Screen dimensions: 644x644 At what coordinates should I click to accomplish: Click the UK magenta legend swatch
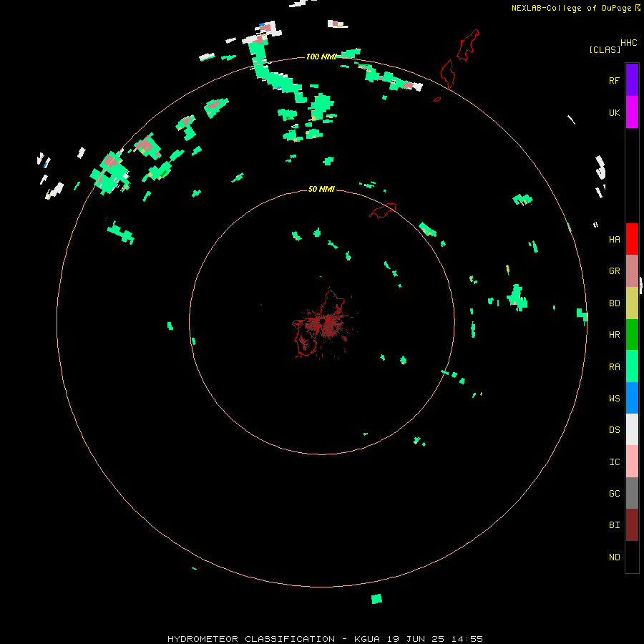click(x=632, y=112)
